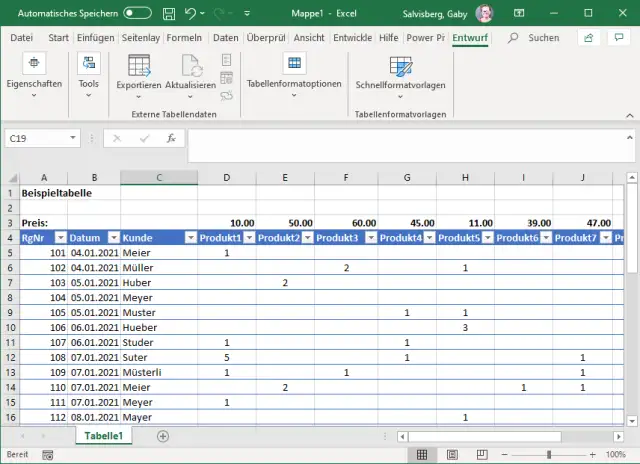Toggle the Automatisches Speichern switch
Screen dimensions: 640x464
(x=138, y=13)
